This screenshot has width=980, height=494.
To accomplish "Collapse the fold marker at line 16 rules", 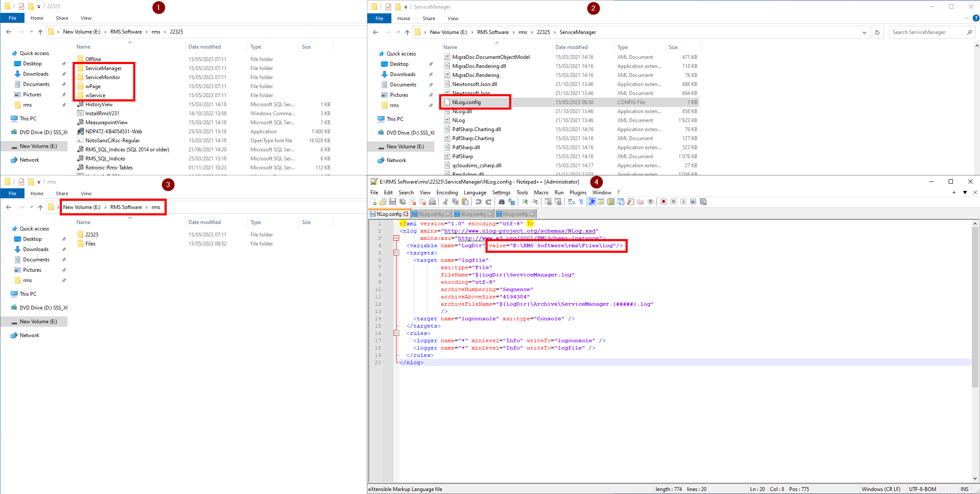I will 396,333.
